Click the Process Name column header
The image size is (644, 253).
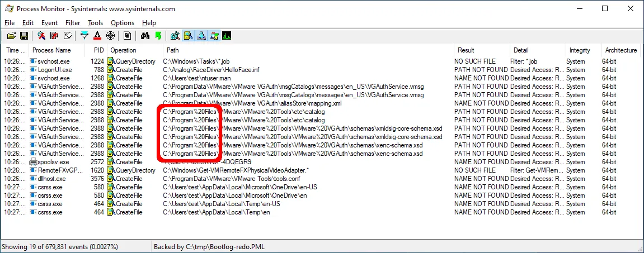click(x=57, y=50)
